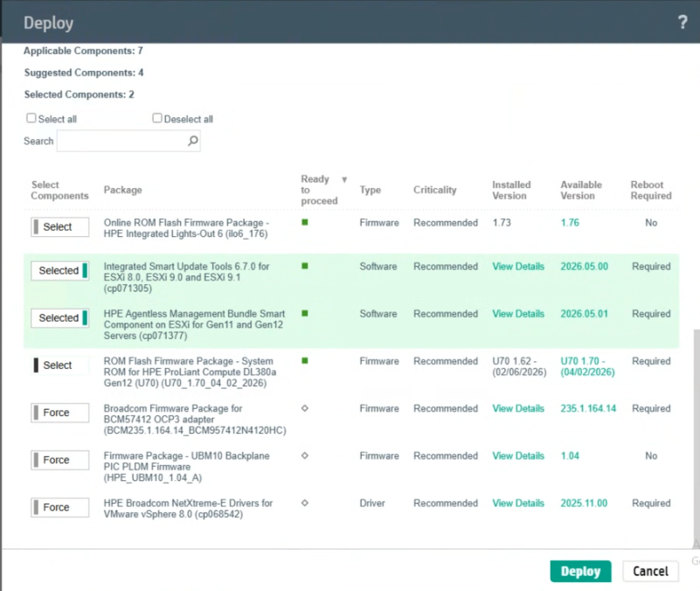Toggle Force for Broadcom BCM57412 firmware
This screenshot has height=591, width=700.
point(59,413)
